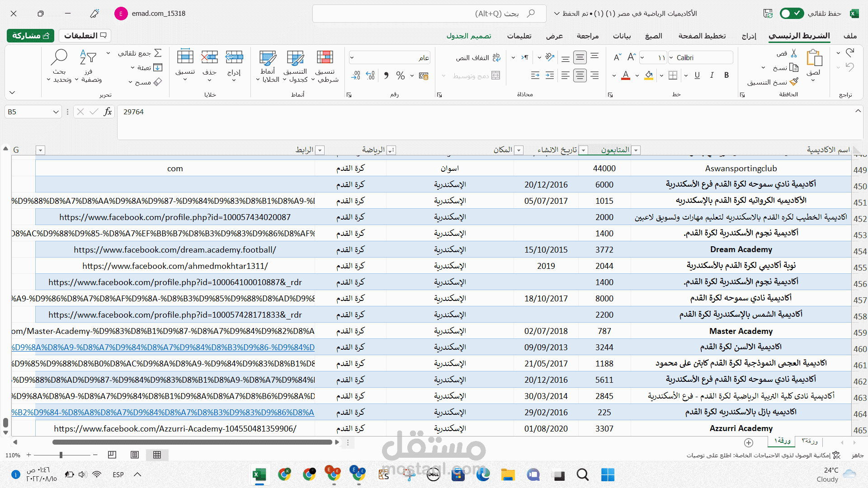
Task: Click the yellow fill color bucket
Action: pos(649,75)
